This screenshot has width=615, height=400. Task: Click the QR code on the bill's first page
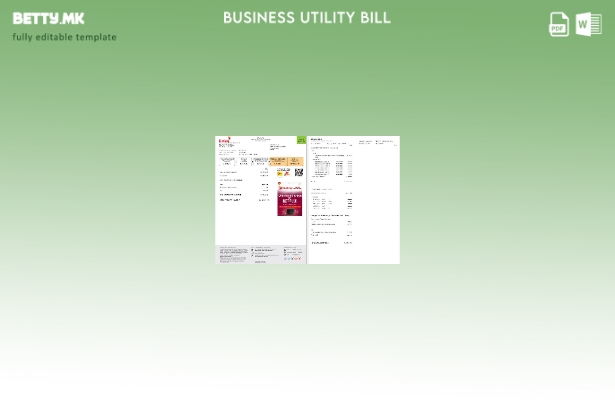coord(298,171)
